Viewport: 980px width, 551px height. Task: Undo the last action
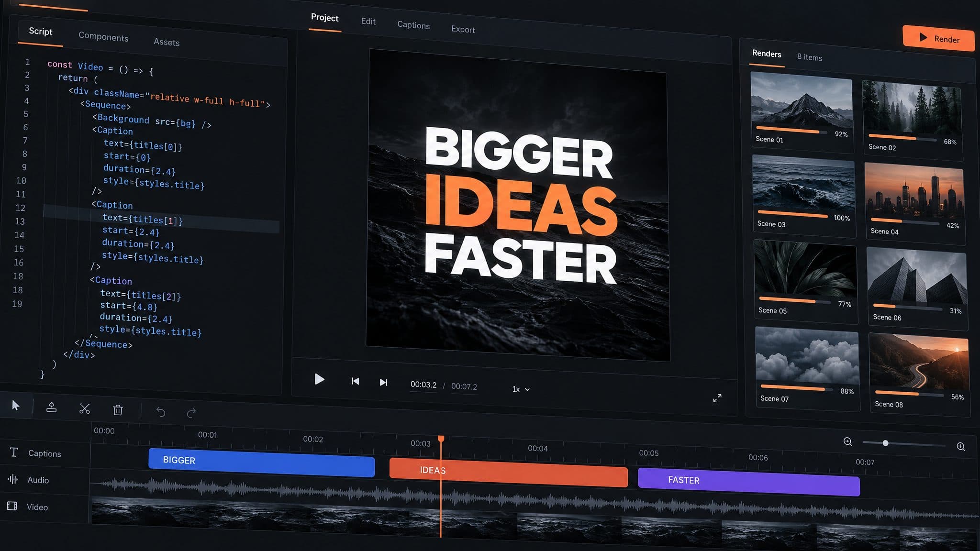click(x=161, y=411)
